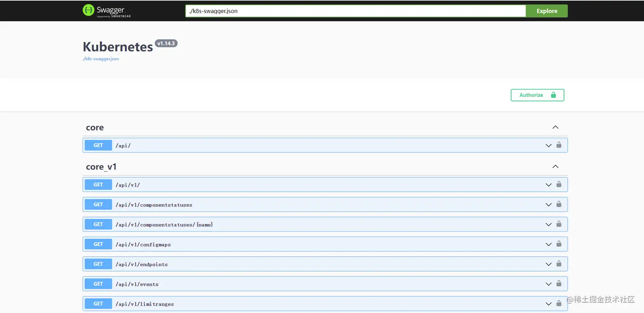Collapse the core section
The image size is (644, 313).
555,127
